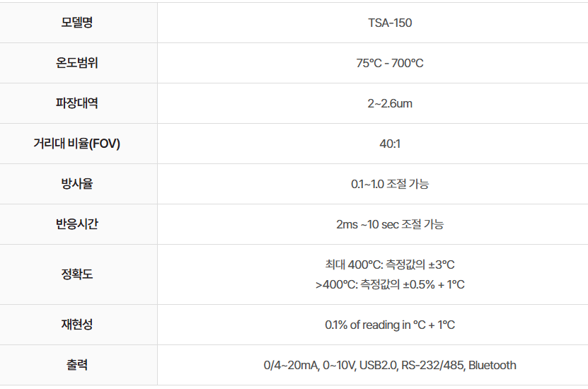Click the 모델명 header cell
The width and height of the screenshot is (588, 389).
pos(77,23)
